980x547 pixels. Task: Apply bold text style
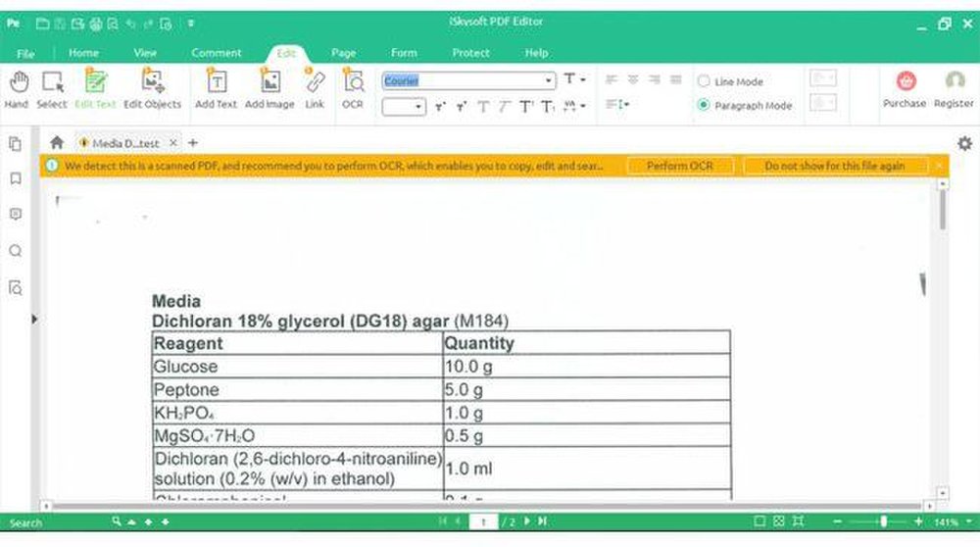[x=483, y=106]
